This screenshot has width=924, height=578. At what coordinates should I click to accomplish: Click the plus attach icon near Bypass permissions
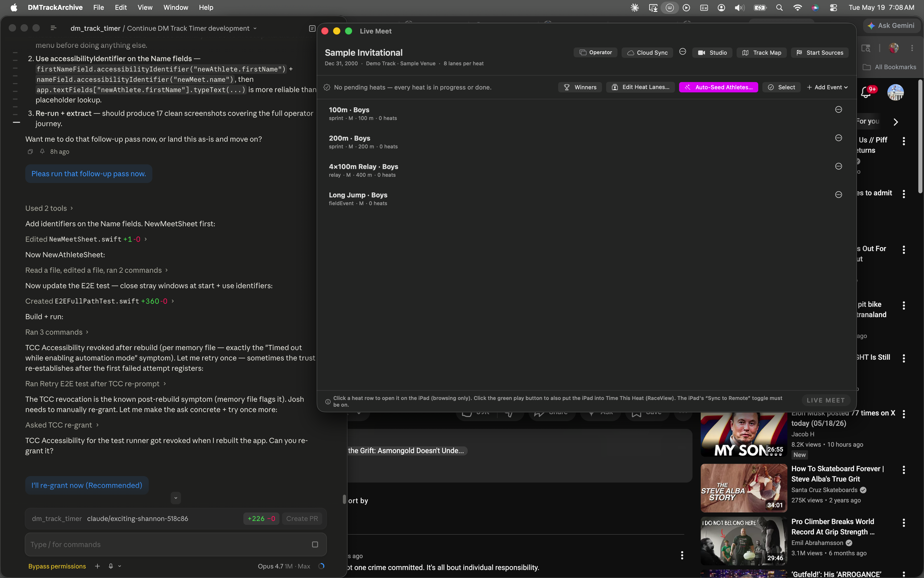click(x=97, y=566)
